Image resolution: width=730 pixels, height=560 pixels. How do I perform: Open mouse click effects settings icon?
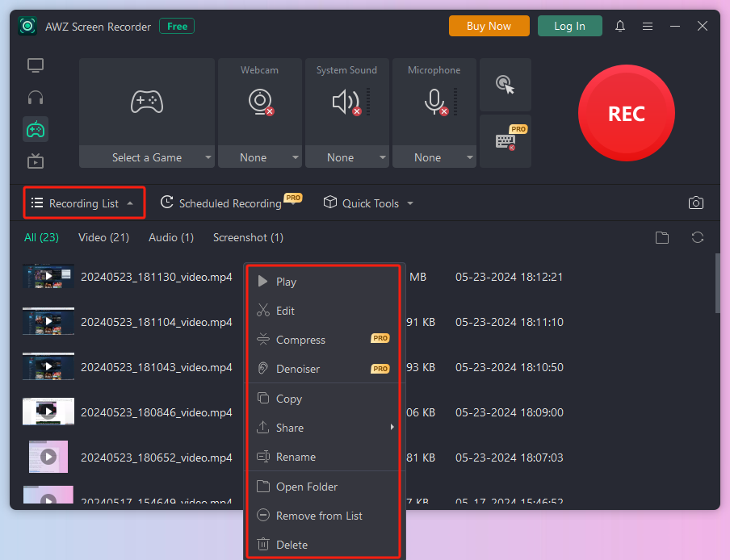tap(506, 85)
